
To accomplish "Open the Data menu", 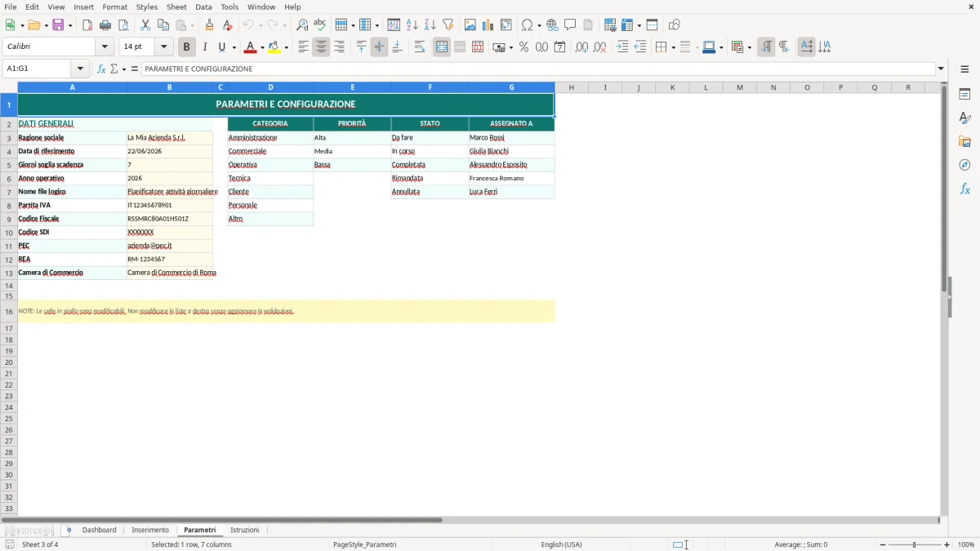I will pyautogui.click(x=203, y=7).
